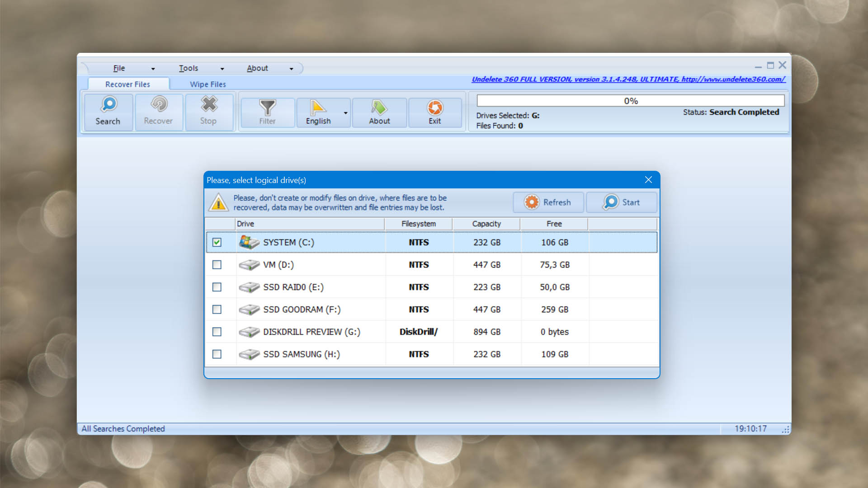Expand the Tools menu arrow
Screen dimensions: 868x488
coord(222,69)
